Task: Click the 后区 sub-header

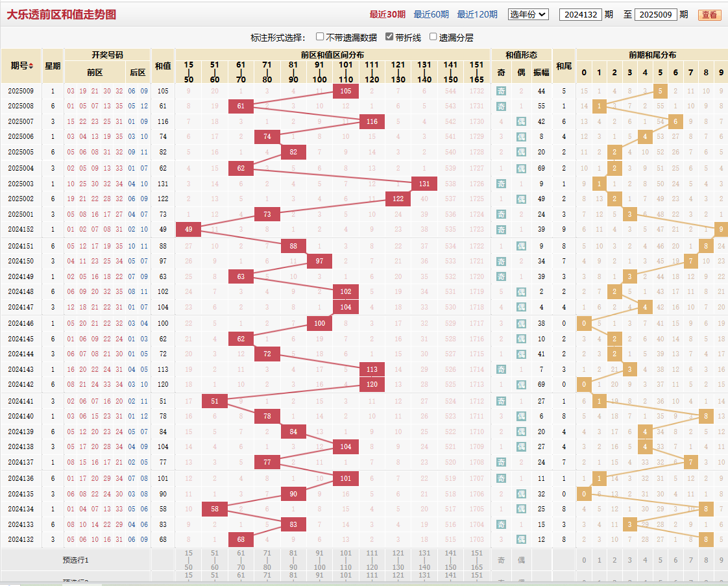Action: [x=138, y=73]
